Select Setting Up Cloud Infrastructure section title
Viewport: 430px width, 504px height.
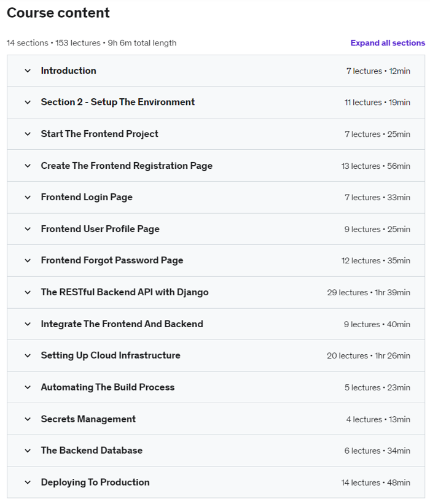(111, 355)
